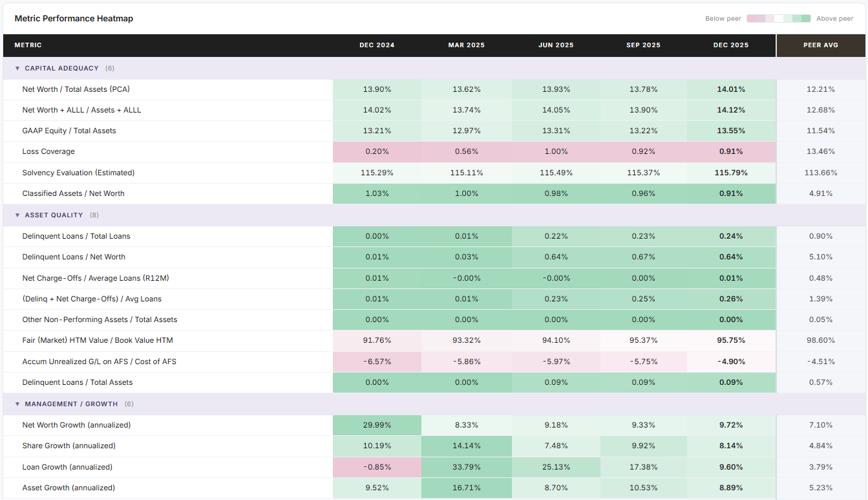Click the 33.79% Loan Growth cell
This screenshot has height=500, width=868.
point(466,467)
